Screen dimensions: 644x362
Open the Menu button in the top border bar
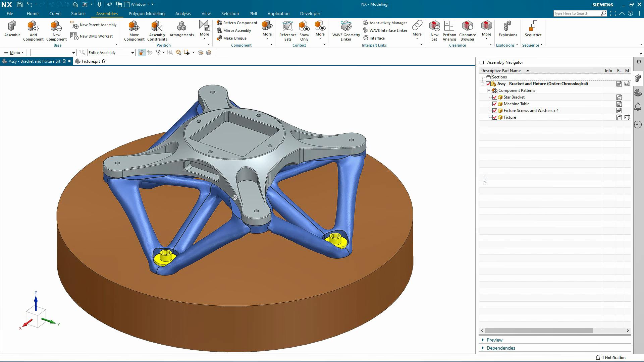[x=14, y=53]
